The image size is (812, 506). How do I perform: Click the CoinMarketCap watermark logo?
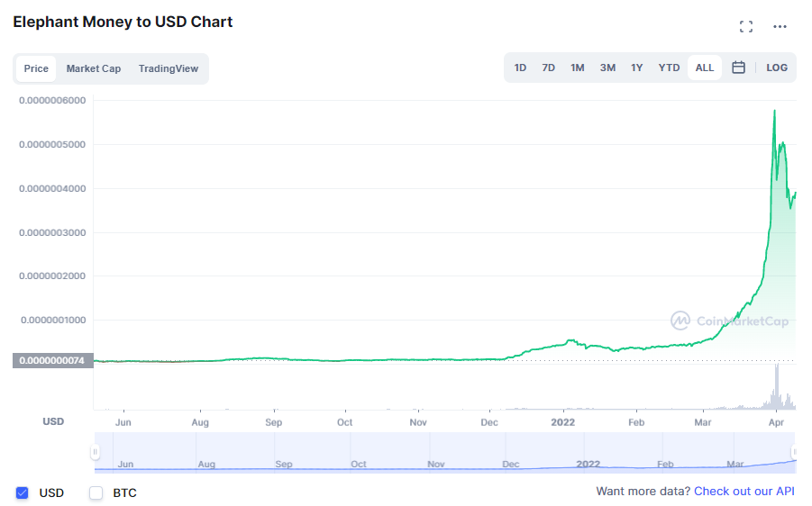point(730,321)
